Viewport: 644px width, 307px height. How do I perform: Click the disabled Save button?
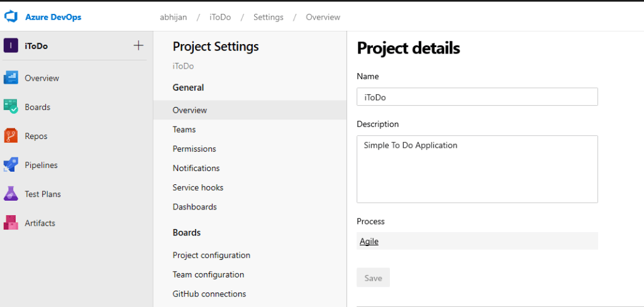(x=373, y=278)
